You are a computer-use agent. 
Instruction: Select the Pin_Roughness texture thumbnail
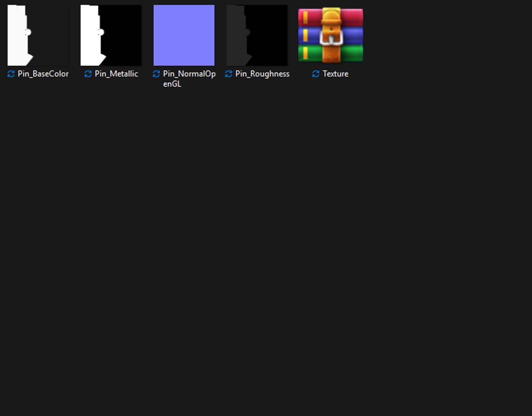(x=257, y=35)
